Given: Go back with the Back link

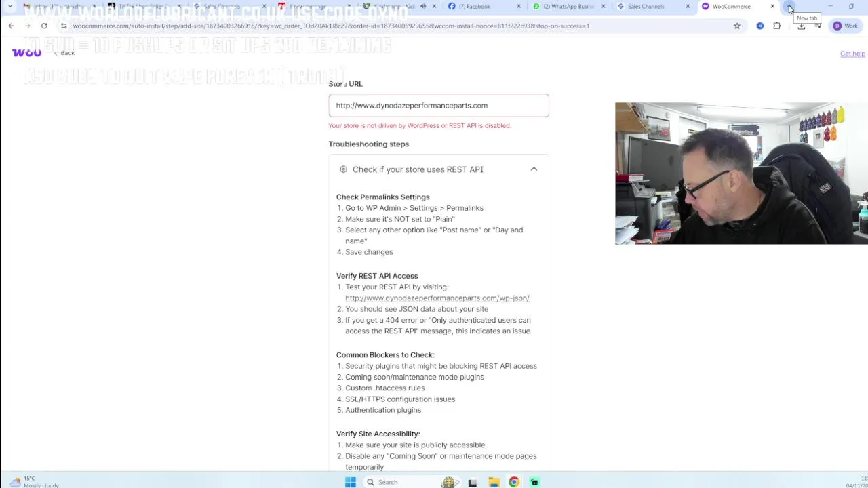Looking at the screenshot, I should click(x=64, y=53).
